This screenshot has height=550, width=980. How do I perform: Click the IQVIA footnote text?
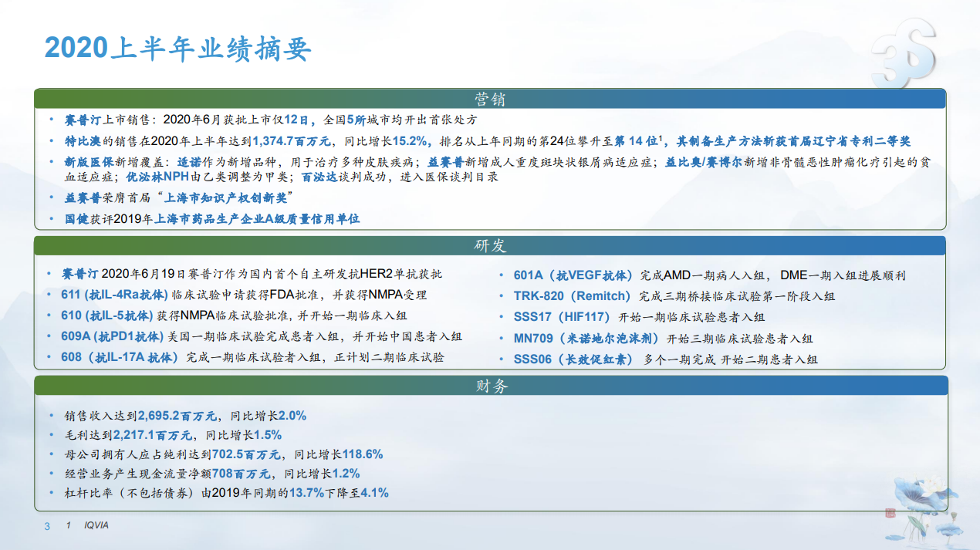click(x=96, y=526)
